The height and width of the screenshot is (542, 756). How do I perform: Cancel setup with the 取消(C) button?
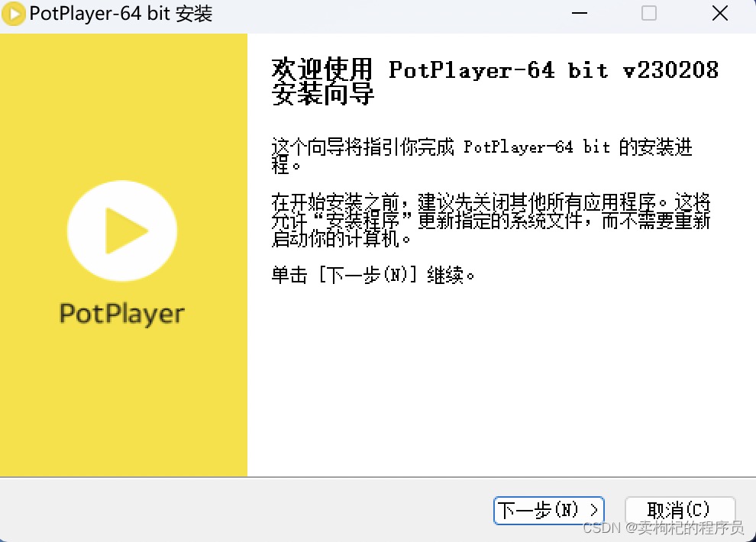680,510
